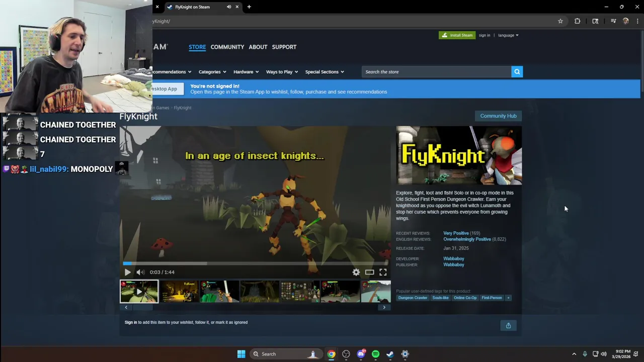644x362 pixels.
Task: Go to the STORE section
Action: pyautogui.click(x=197, y=47)
